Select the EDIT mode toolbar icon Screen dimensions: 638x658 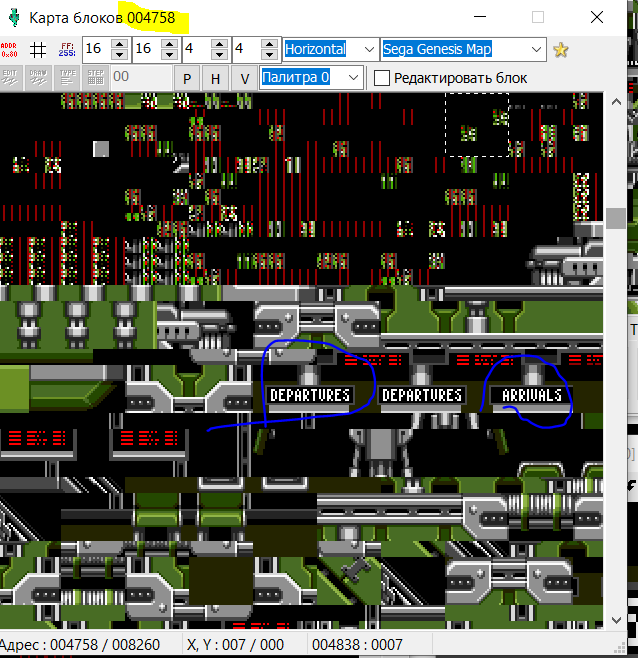10,78
